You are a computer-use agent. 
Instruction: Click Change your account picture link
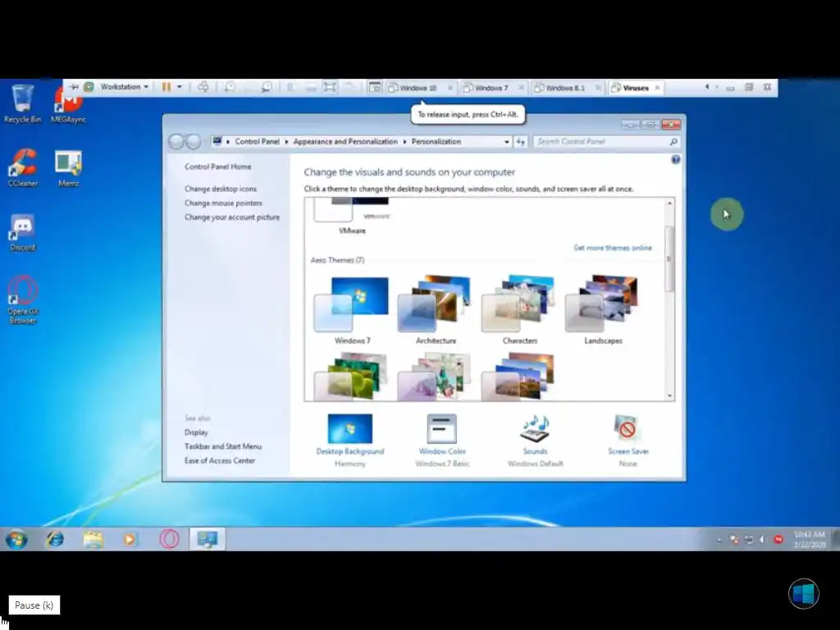click(232, 217)
